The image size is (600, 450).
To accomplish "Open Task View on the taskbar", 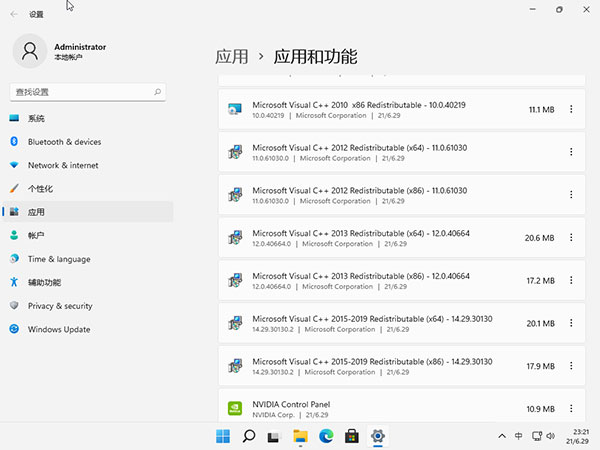I will (x=274, y=437).
